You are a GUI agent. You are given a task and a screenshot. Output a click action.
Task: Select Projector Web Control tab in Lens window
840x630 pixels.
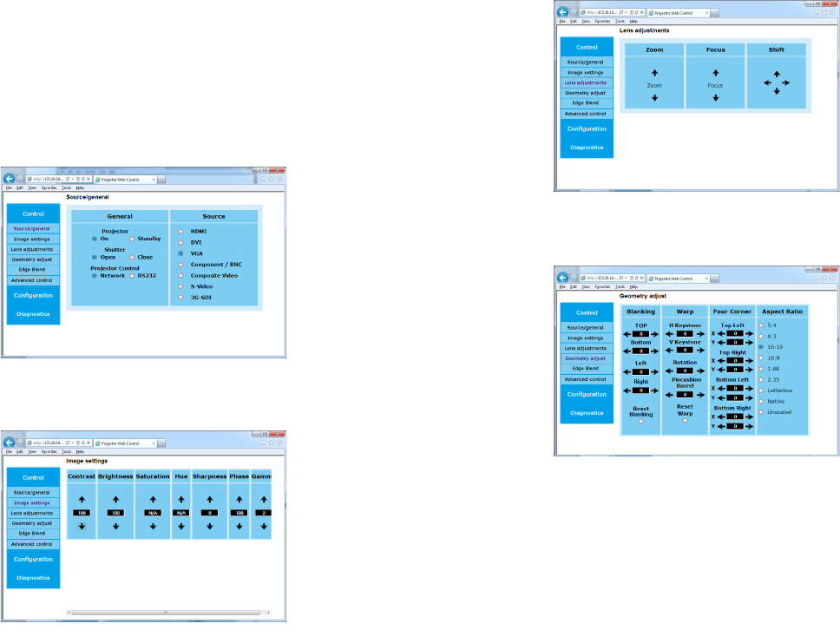678,13
